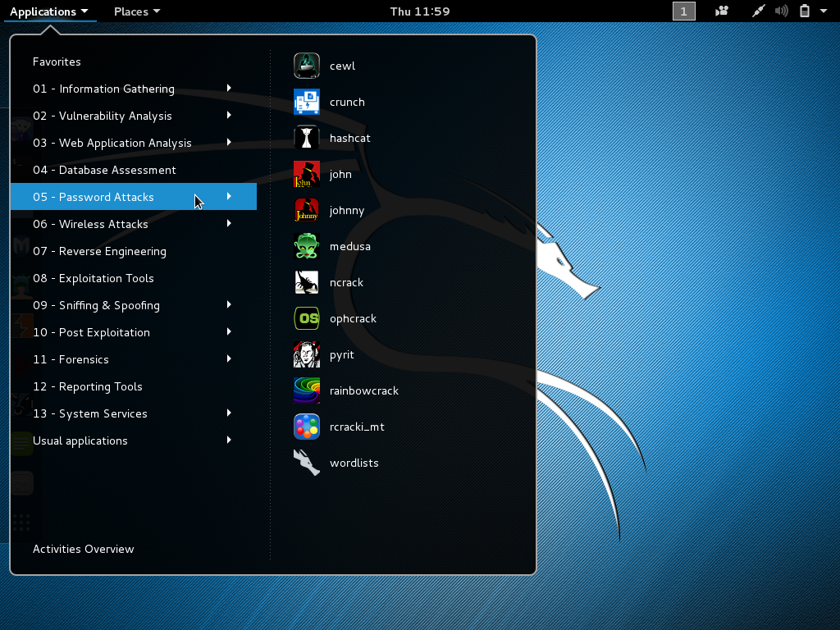Screen dimensions: 840x630
Task: Click the cewl text label
Action: pos(342,66)
